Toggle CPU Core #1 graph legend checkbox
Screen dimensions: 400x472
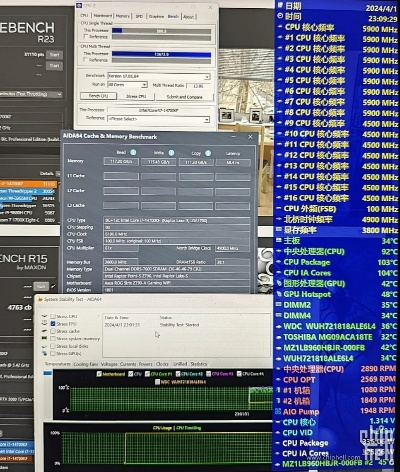(x=147, y=374)
